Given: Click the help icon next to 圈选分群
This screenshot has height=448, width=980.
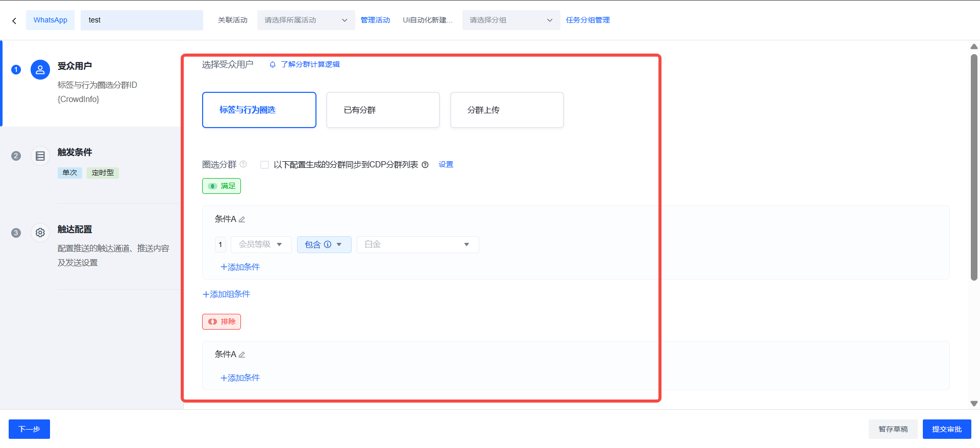Looking at the screenshot, I should 243,164.
